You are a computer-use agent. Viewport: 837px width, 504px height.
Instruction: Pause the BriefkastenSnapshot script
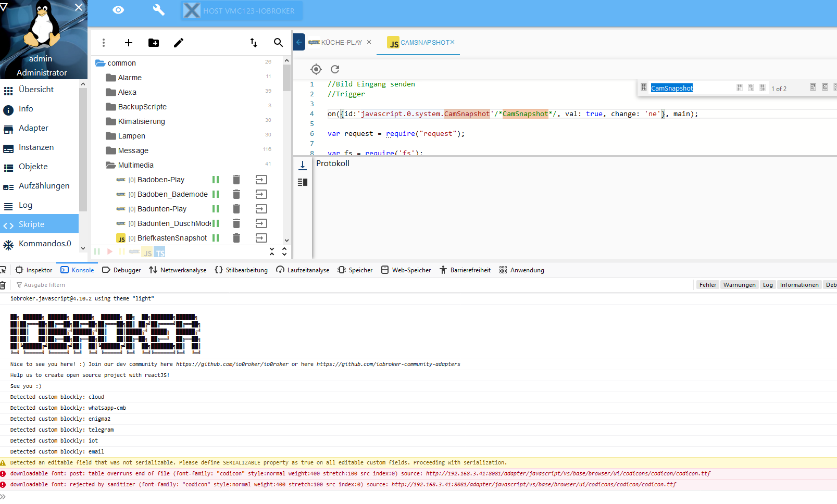point(216,238)
